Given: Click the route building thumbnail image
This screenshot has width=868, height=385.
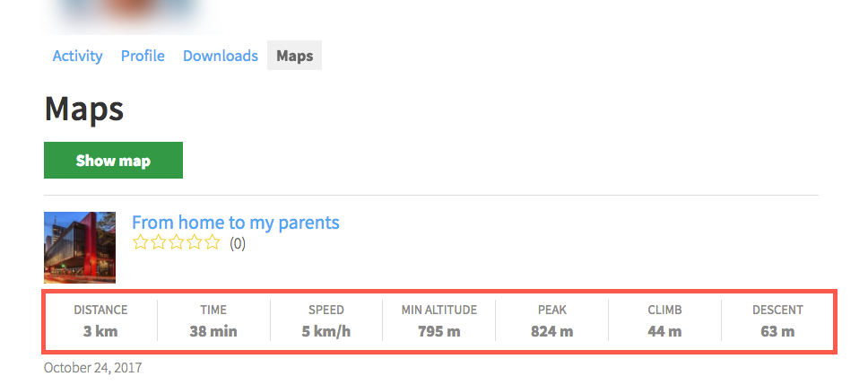Looking at the screenshot, I should (80, 248).
